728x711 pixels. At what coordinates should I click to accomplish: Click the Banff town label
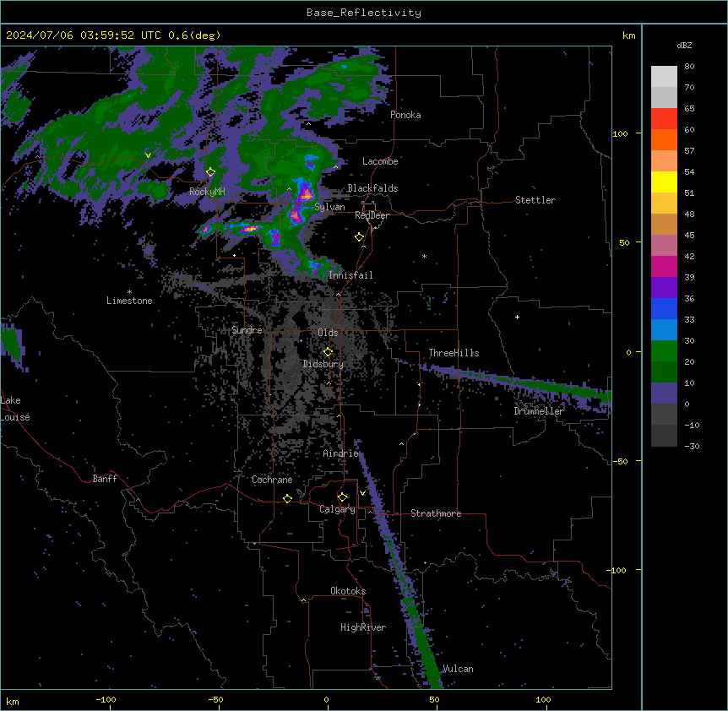pos(105,479)
